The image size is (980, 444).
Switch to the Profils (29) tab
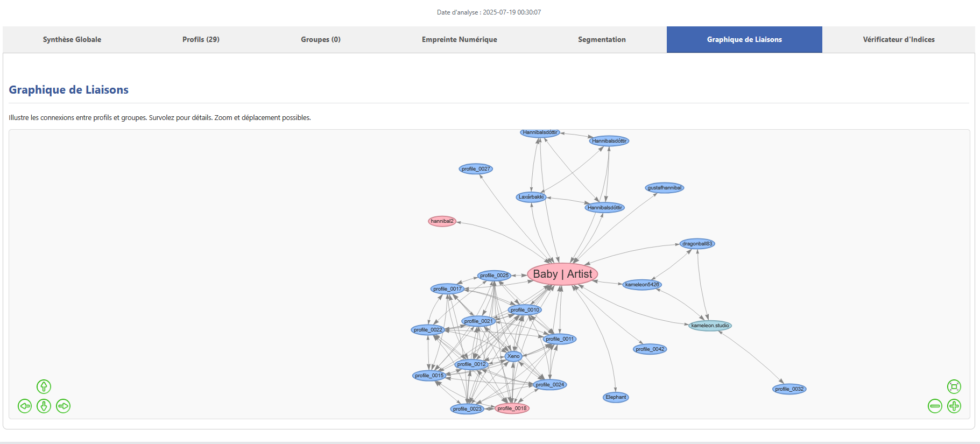pyautogui.click(x=201, y=39)
